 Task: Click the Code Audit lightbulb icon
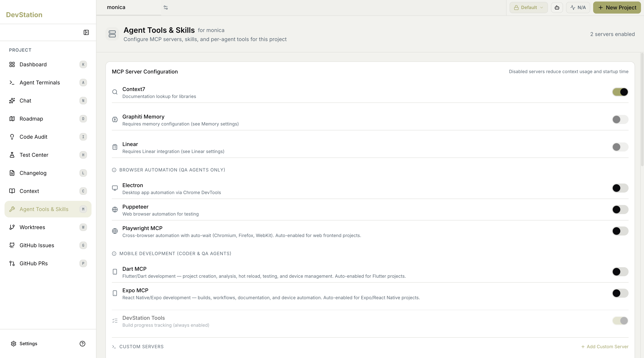[12, 137]
